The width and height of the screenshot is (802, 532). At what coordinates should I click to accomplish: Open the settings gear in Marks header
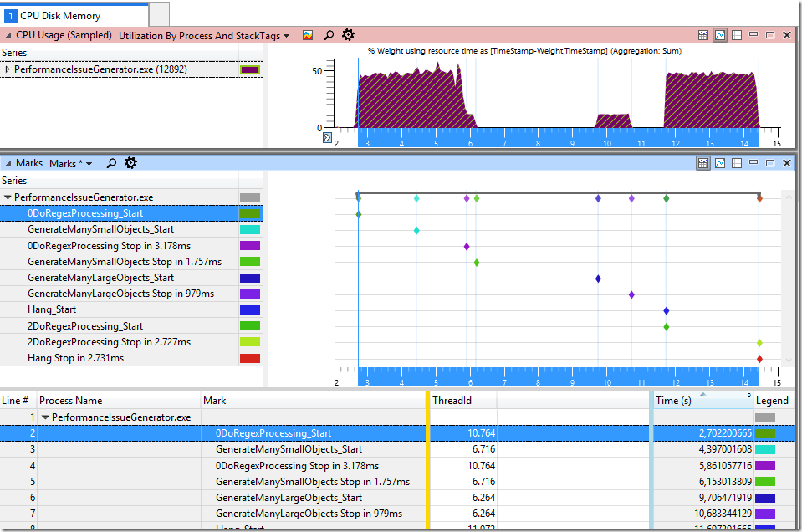coord(131,163)
